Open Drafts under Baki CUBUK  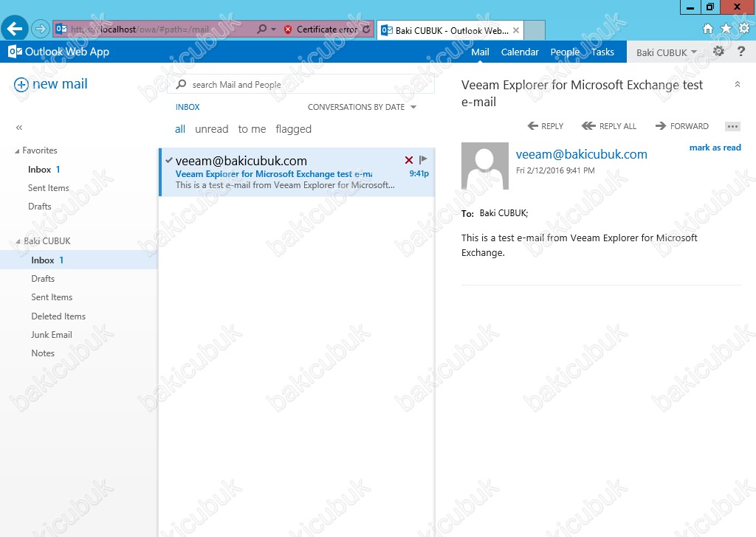tap(43, 278)
